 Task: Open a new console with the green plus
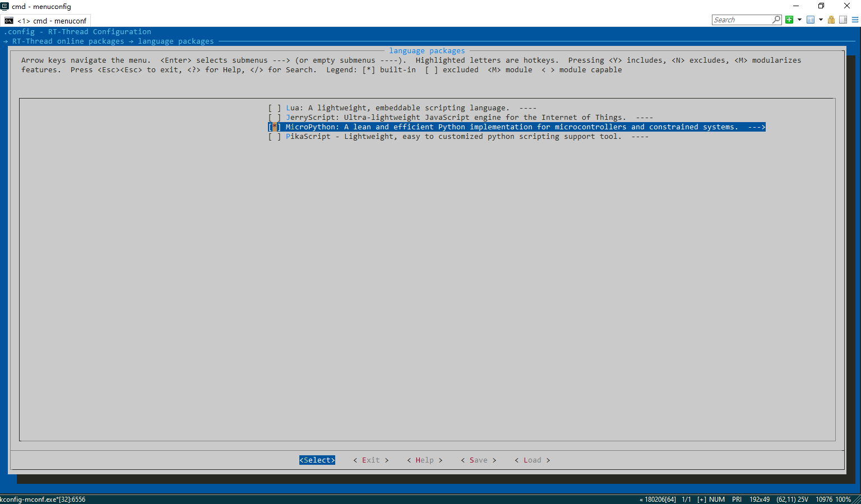789,20
